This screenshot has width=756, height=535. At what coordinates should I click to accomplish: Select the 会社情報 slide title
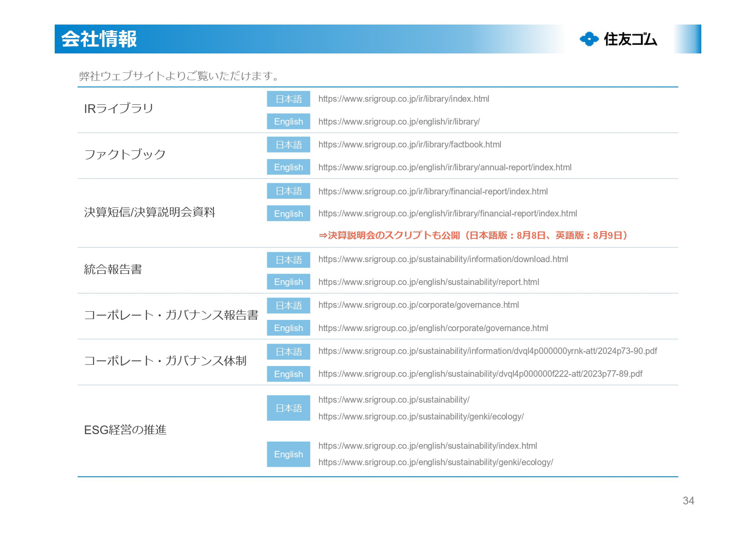(99, 39)
